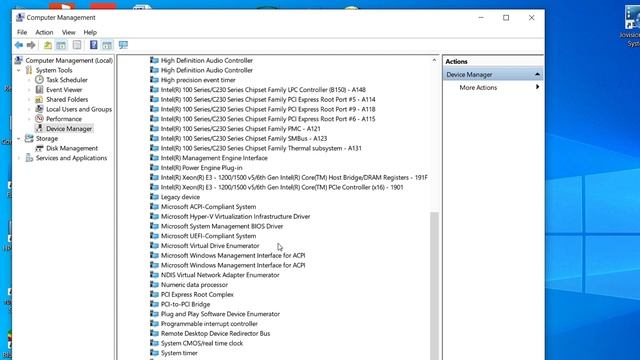
Task: Select 'Programmable interrupt controller' row
Action: (209, 324)
